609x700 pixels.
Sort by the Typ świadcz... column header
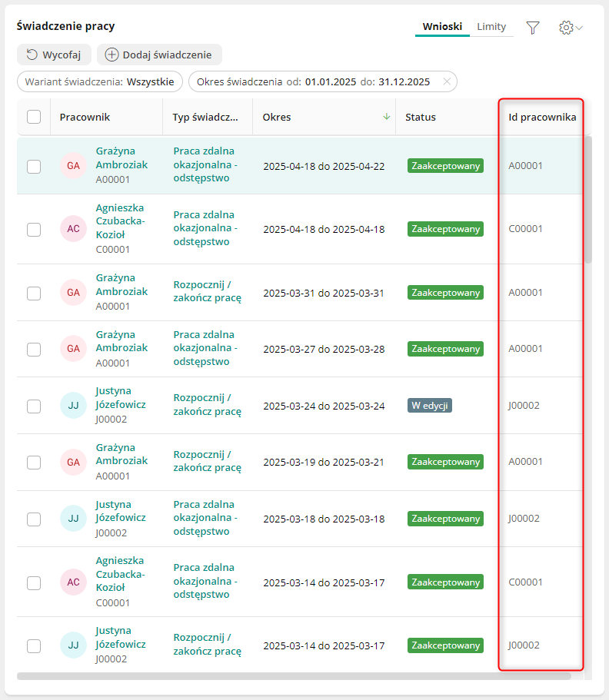(205, 117)
